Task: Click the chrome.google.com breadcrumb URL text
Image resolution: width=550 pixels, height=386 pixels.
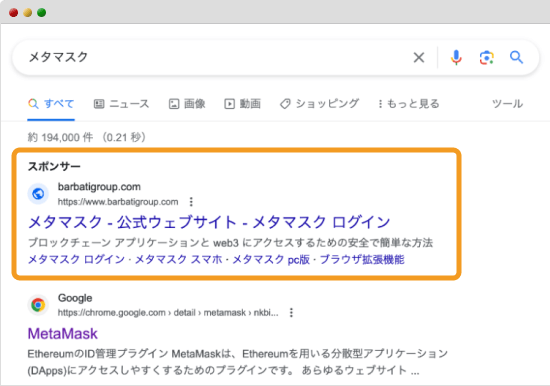Action: (x=168, y=313)
